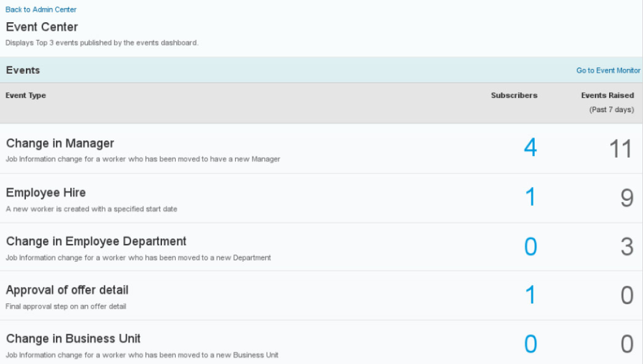This screenshot has height=364, width=643.
Task: Click the 3 events raised for Employee Department
Action: (626, 246)
